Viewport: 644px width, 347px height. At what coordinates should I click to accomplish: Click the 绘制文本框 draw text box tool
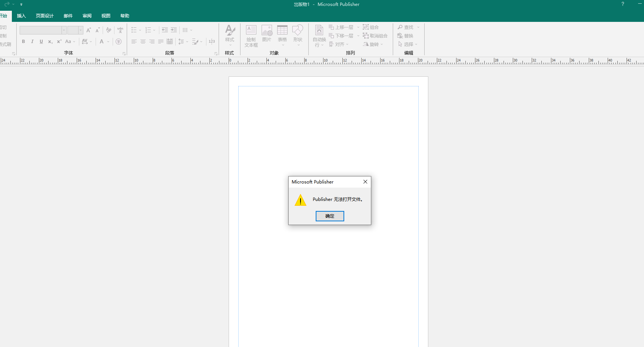pos(251,36)
